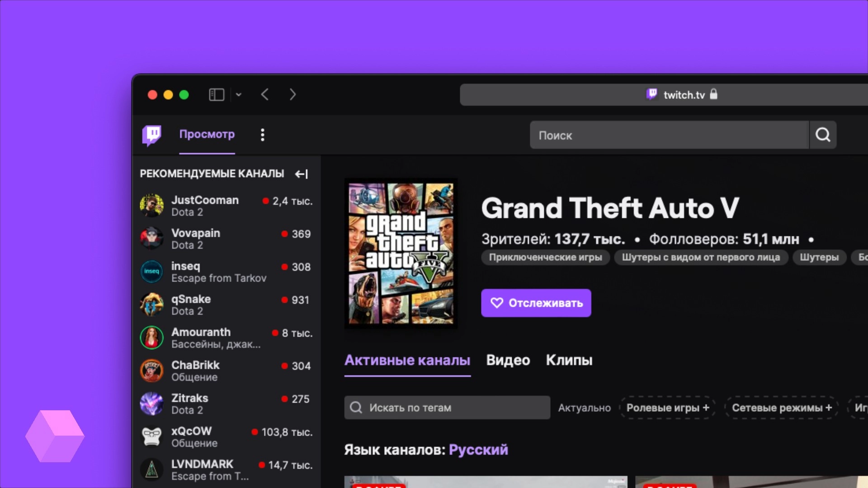
Task: Click the viewer count 103,8 тыс.
Action: pos(287,432)
